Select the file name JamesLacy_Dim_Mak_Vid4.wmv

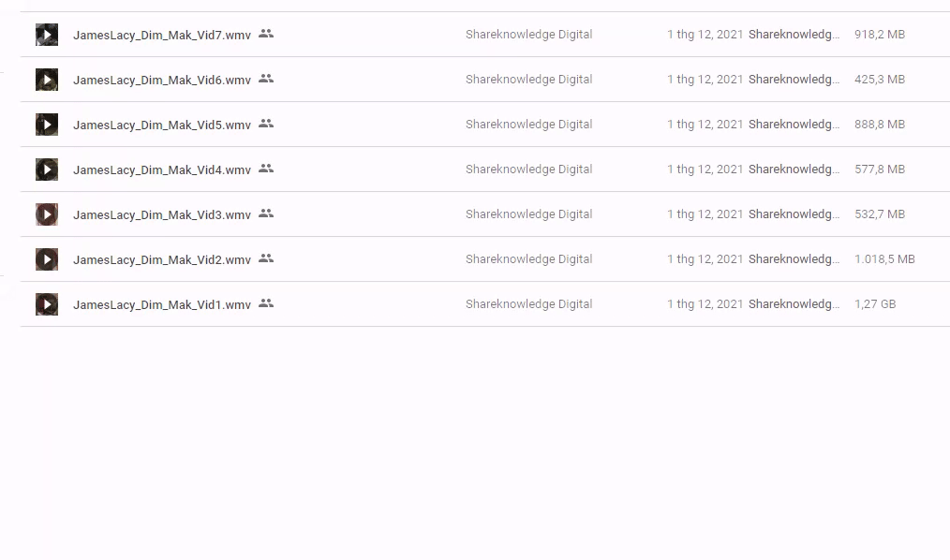(162, 169)
